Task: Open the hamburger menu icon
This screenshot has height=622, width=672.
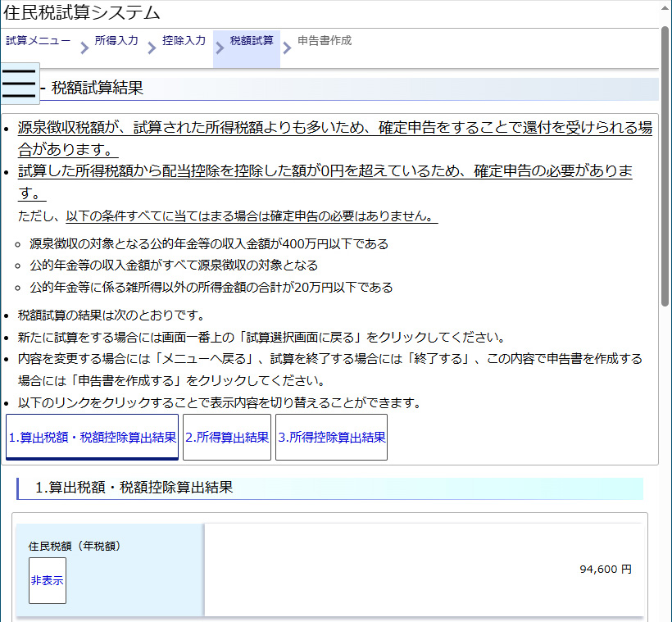Action: [20, 84]
